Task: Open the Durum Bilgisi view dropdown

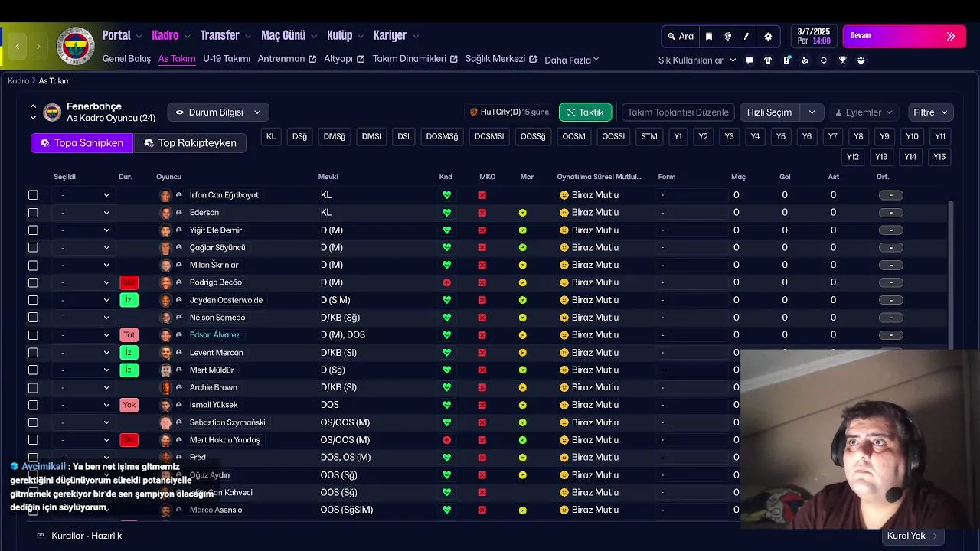Action: pos(218,112)
